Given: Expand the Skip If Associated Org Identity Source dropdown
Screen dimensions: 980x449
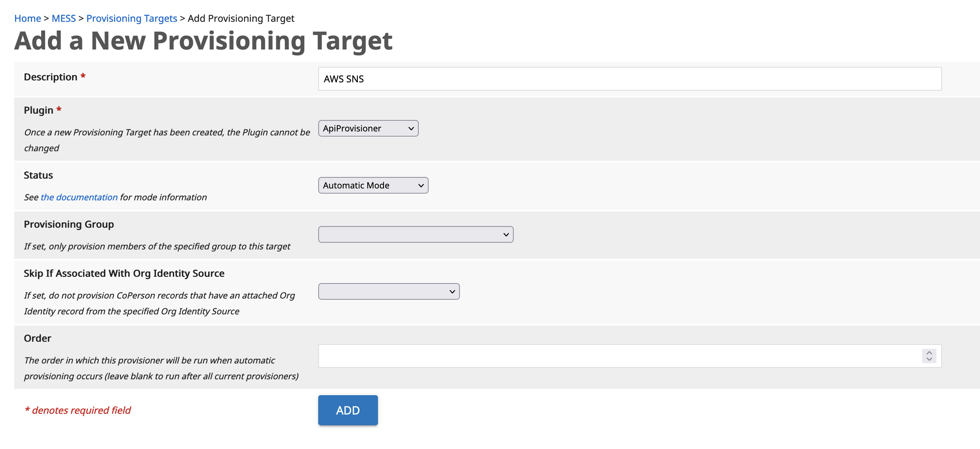Looking at the screenshot, I should pyautogui.click(x=389, y=291).
